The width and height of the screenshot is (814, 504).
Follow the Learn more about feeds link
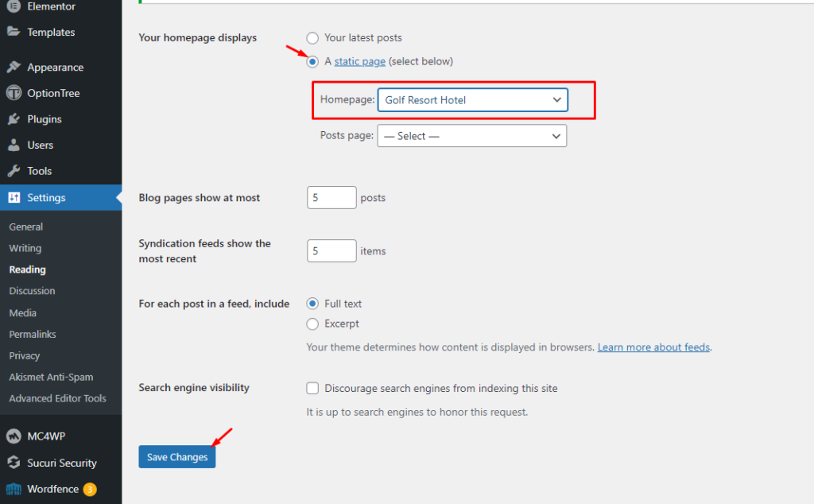click(x=653, y=347)
